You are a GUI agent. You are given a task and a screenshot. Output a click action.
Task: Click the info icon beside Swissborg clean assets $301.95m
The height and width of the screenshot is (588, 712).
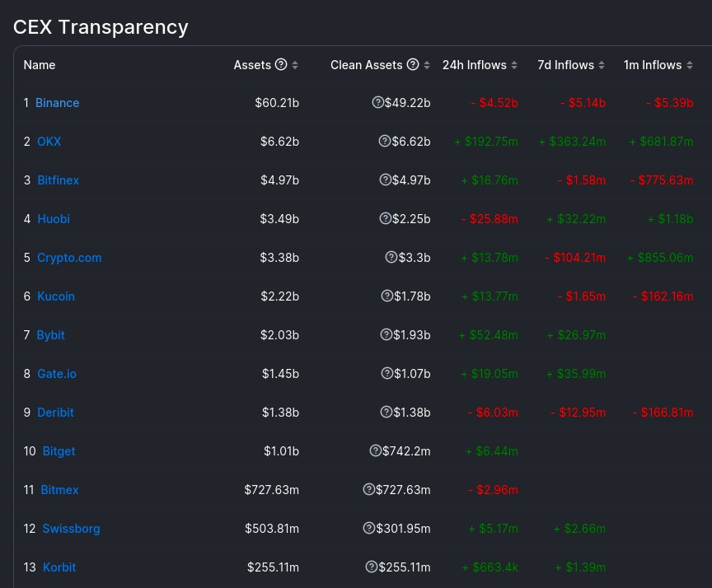pyautogui.click(x=368, y=528)
